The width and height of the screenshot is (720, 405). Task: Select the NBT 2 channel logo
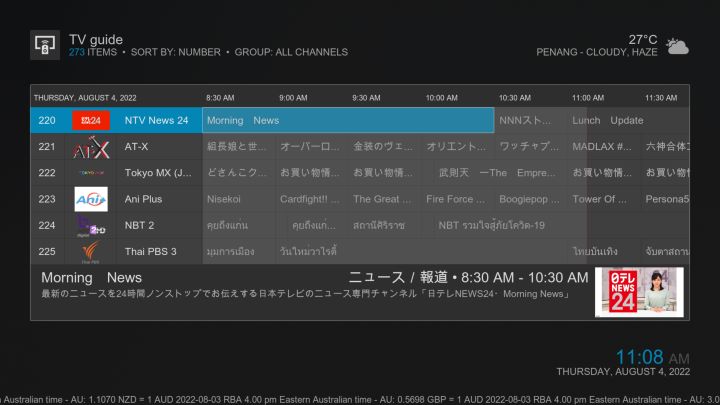coord(91,225)
